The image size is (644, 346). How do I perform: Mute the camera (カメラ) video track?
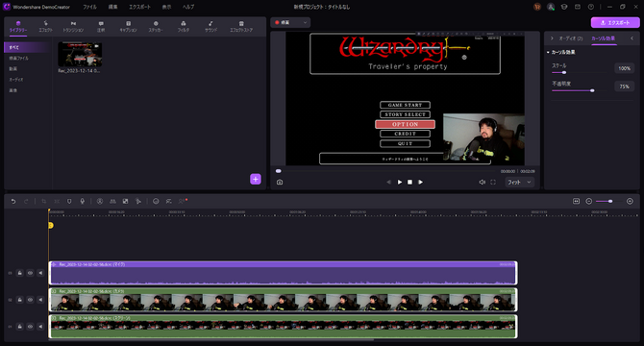pyautogui.click(x=40, y=300)
